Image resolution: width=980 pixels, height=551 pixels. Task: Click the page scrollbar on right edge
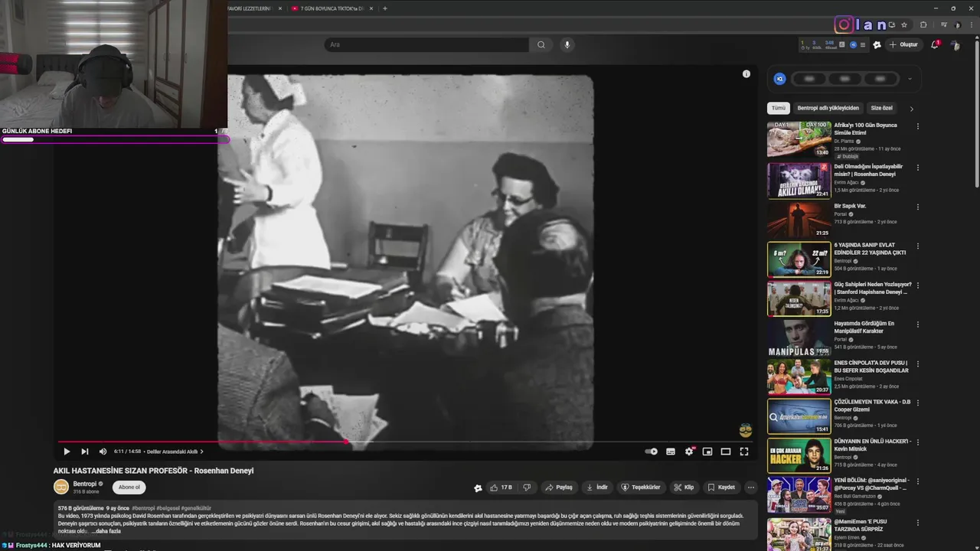[x=976, y=115]
